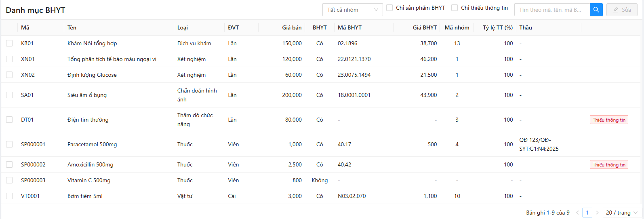Screen dimensions: 644x219
Task: Click BHYT code 23.0075.1494
Action: pos(354,75)
